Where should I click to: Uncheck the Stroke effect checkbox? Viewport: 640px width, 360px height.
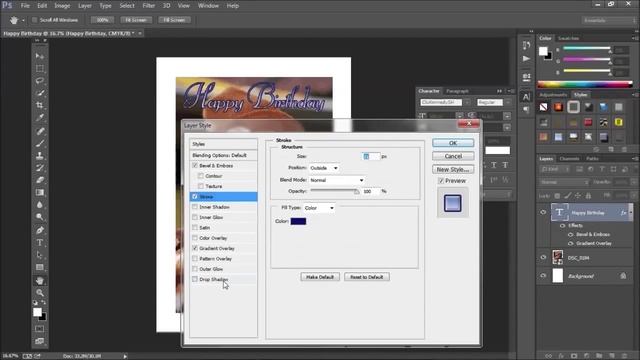(x=195, y=196)
